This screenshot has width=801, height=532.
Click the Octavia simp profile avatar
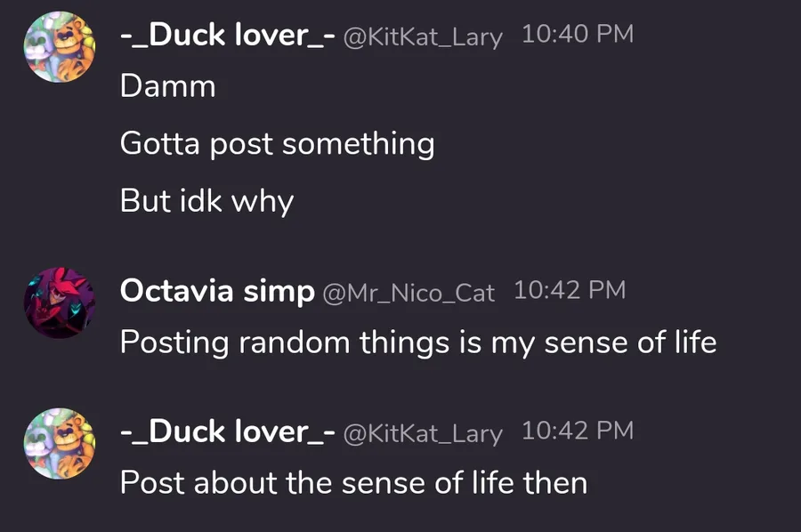tap(60, 302)
